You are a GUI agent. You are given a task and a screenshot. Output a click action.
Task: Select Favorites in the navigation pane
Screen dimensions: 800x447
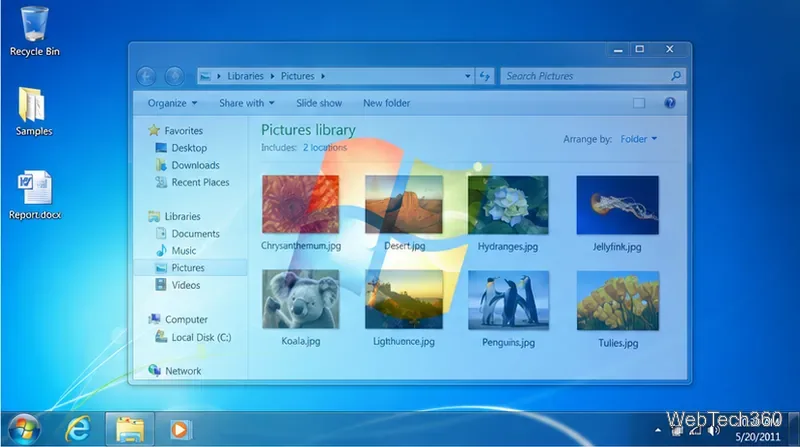[176, 131]
